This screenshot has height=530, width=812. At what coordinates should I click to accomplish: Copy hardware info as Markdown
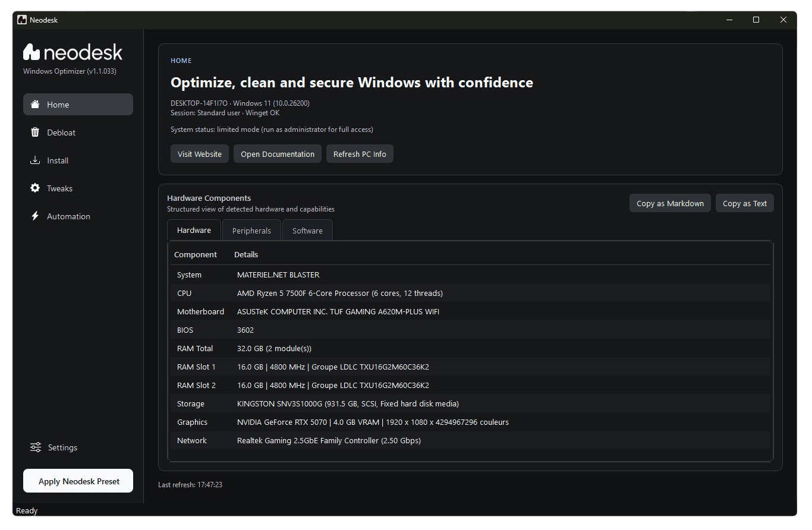[670, 203]
